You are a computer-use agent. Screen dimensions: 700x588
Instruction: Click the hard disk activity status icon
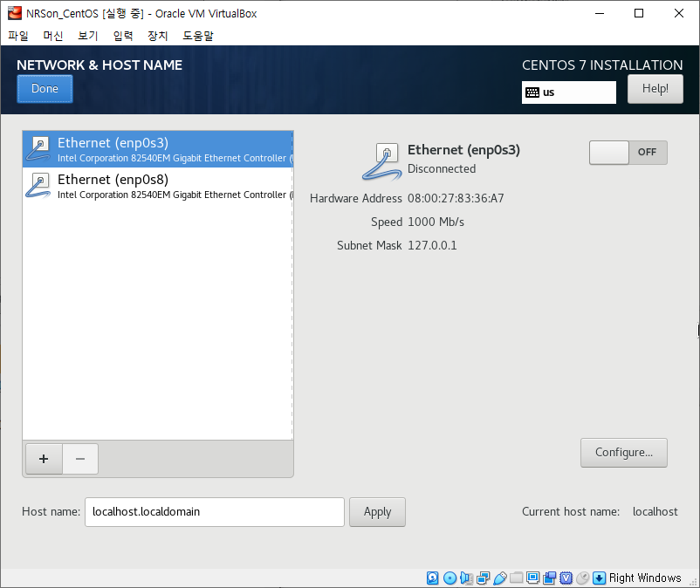(x=432, y=578)
